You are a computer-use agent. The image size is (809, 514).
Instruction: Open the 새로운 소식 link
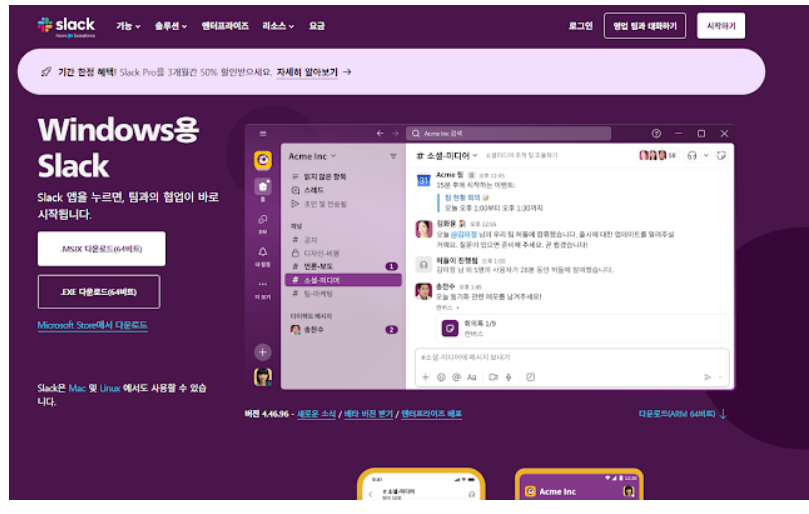[x=316, y=414]
